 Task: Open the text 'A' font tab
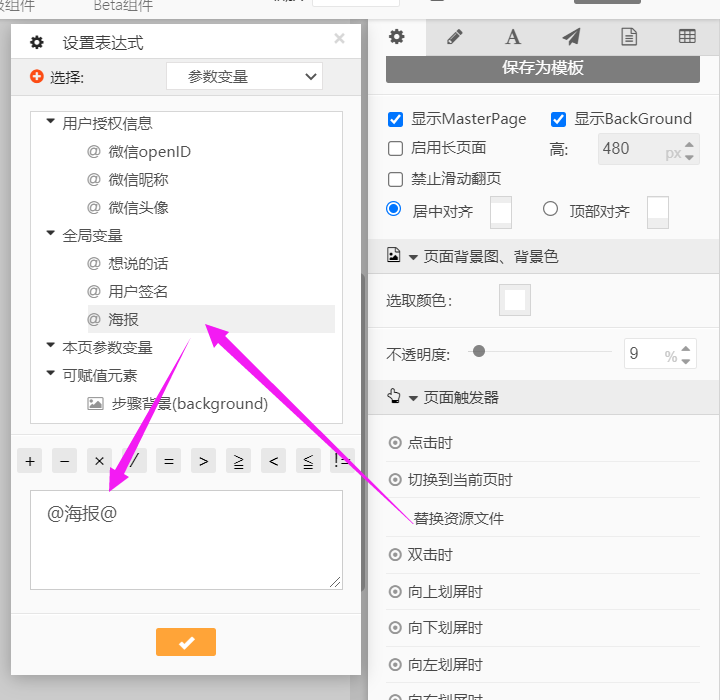coord(513,37)
